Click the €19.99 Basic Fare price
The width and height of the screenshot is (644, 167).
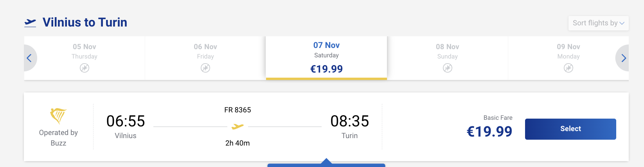tap(489, 131)
